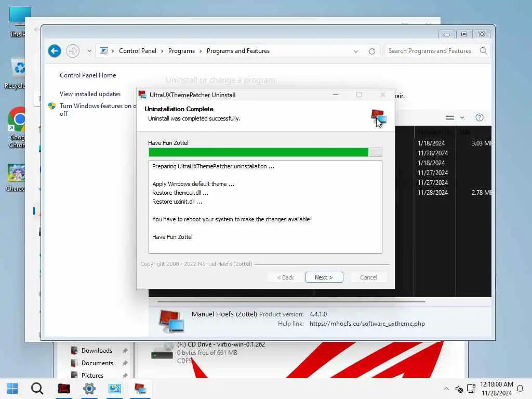Click the uninstall log text box
This screenshot has width=532, height=399.
point(265,207)
